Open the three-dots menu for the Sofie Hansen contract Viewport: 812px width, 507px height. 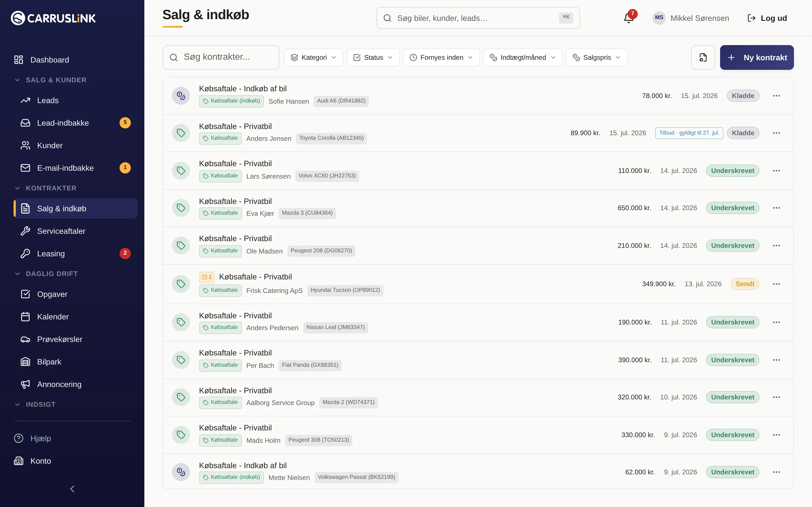[776, 96]
